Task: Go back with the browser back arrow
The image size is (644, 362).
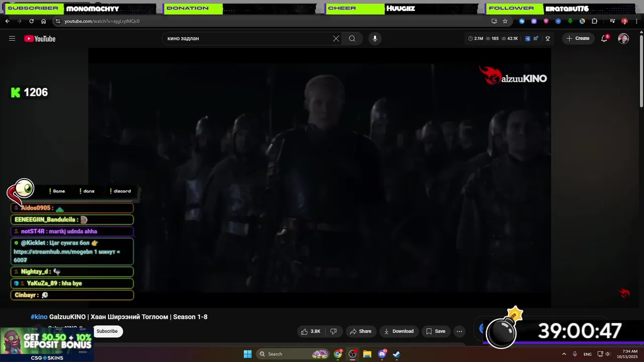Action: coord(7,21)
